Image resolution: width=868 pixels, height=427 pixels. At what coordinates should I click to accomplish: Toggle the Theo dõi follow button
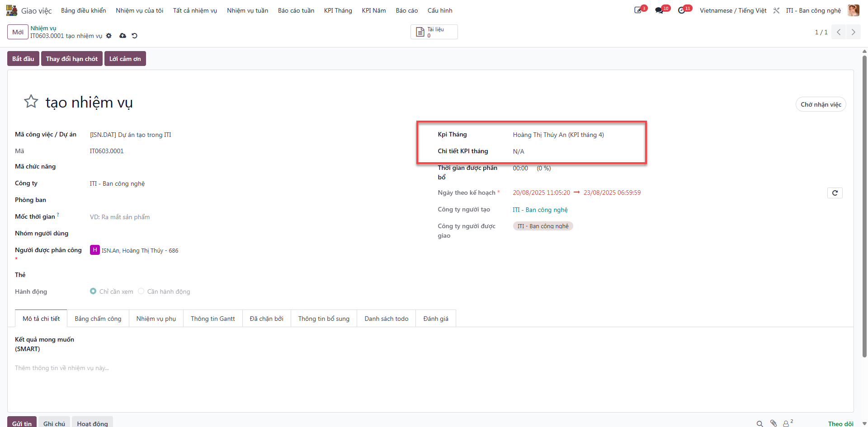840,423
